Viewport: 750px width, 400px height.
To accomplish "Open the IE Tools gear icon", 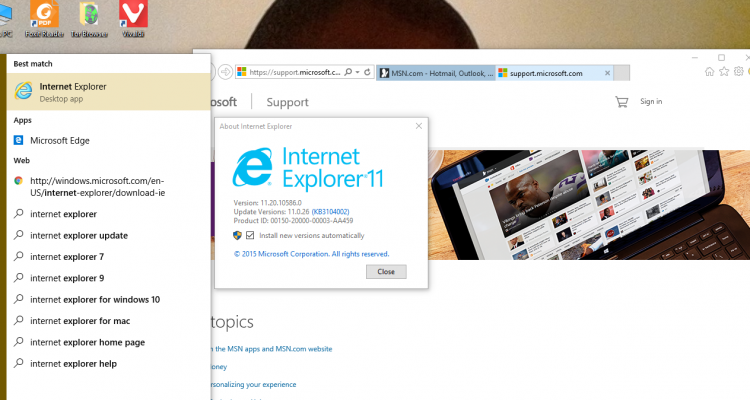I will (x=739, y=71).
